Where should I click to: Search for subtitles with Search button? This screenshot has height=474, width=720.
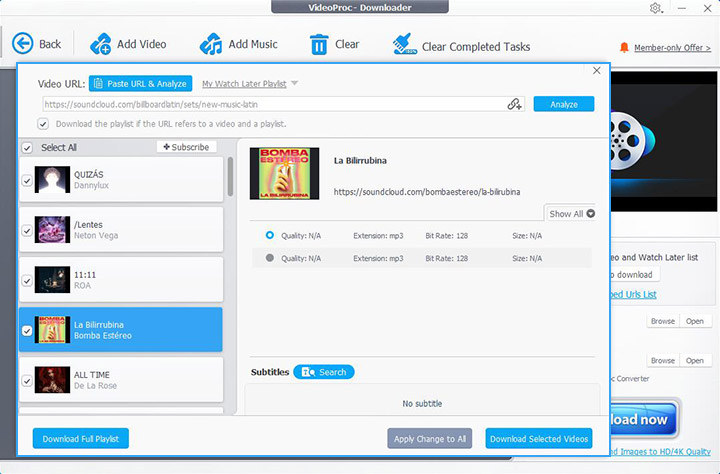(324, 372)
